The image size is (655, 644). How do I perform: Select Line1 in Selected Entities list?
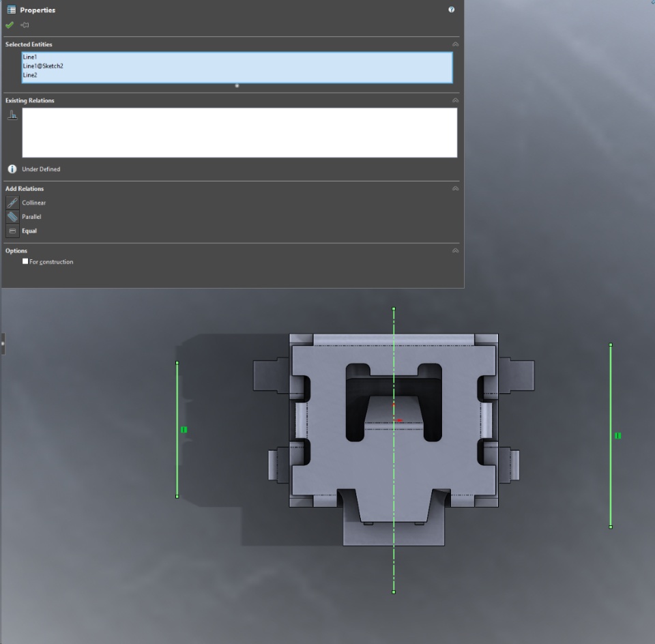[29, 57]
